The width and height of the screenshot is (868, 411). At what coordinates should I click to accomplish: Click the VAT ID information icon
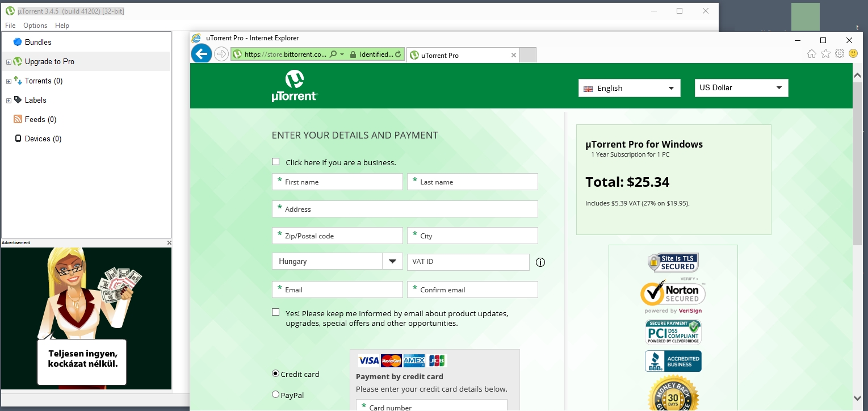(x=540, y=262)
